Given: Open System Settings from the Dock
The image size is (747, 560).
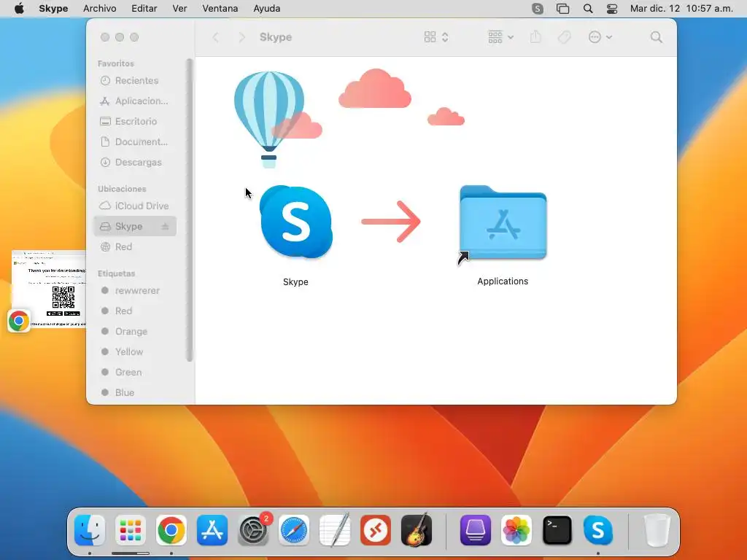Looking at the screenshot, I should [x=253, y=530].
